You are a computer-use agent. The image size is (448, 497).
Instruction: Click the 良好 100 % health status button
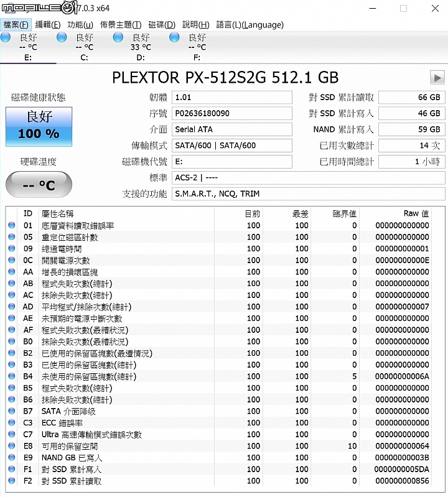[39, 127]
